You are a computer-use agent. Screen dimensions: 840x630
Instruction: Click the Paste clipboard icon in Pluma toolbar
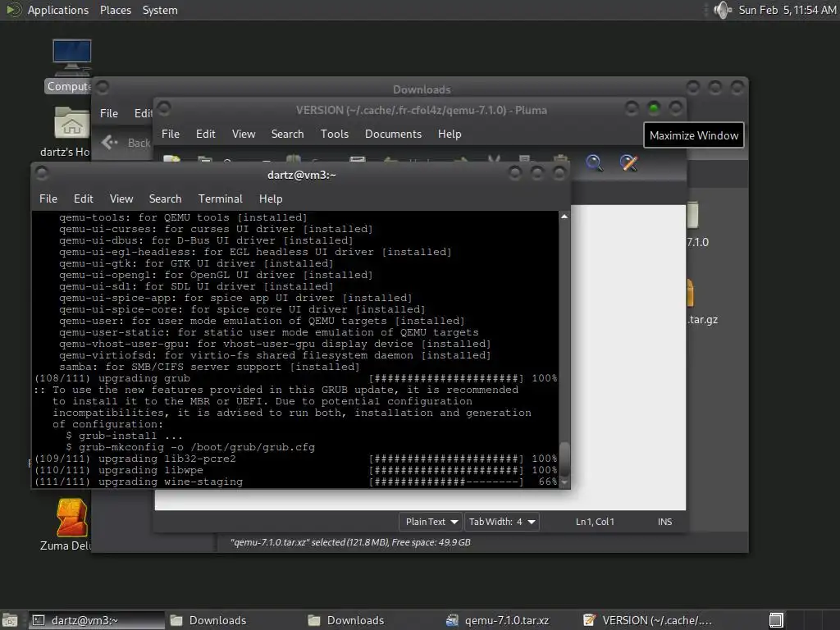tap(560, 158)
